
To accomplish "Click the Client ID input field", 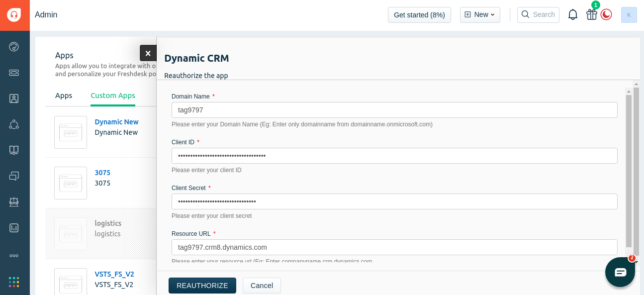I will pos(394,156).
